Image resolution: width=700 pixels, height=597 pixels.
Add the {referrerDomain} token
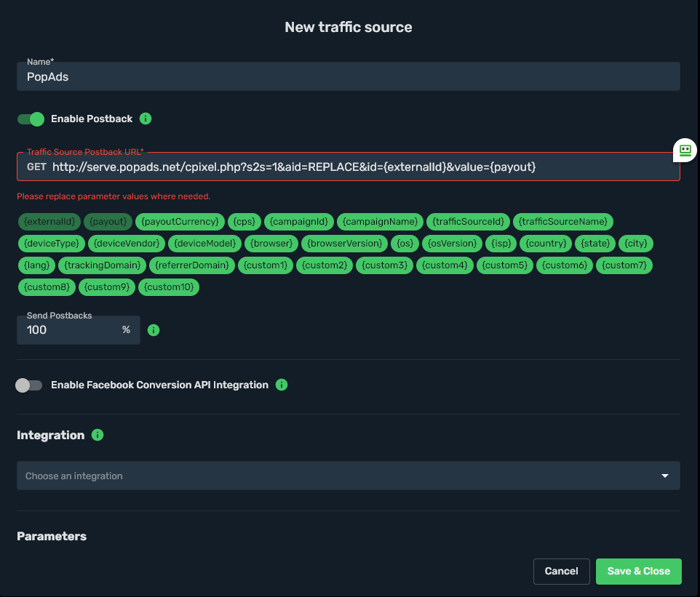click(x=192, y=265)
